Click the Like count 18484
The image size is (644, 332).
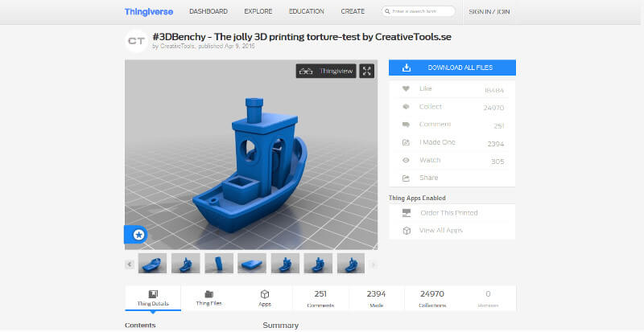click(493, 90)
